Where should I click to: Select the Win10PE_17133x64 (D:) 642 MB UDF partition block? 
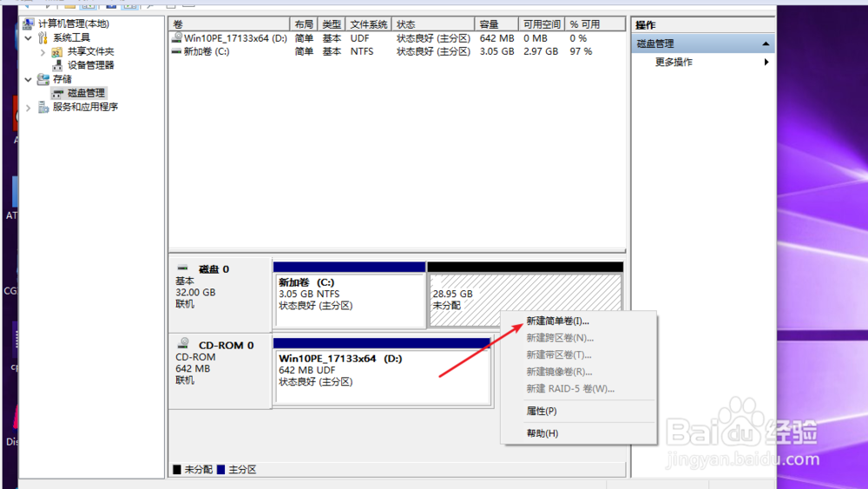(x=382, y=371)
